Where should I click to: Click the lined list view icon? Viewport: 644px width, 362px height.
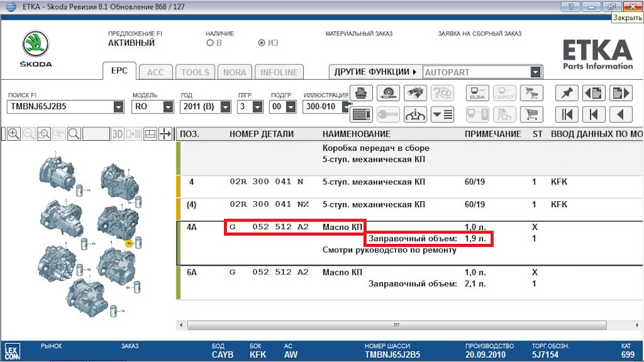click(x=361, y=115)
